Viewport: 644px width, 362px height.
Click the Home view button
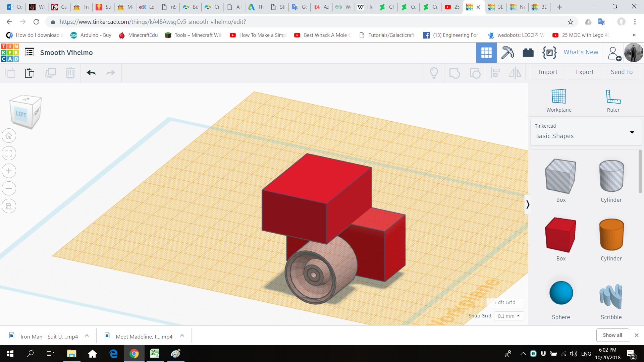coord(9,136)
